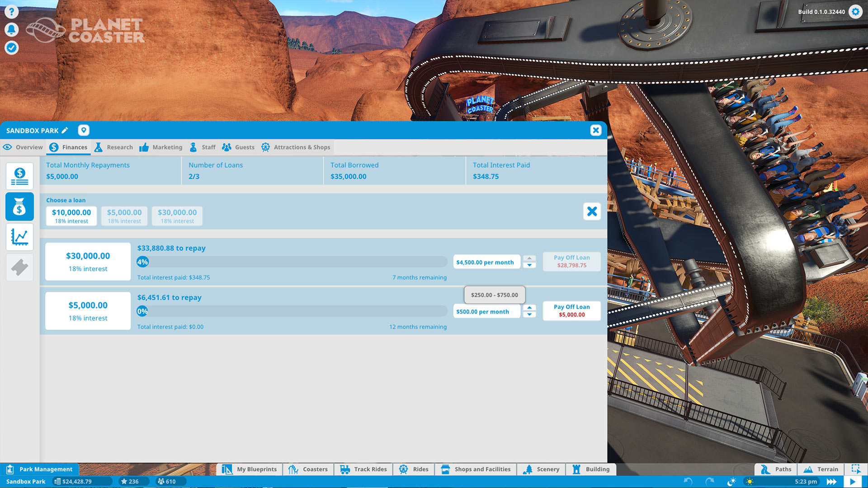Open My Blueprints in the build toolbar

coord(250,469)
